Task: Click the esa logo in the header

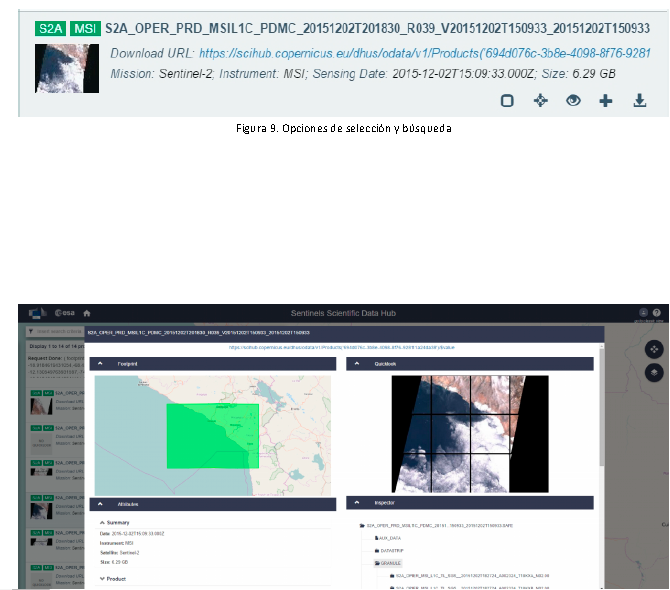Action: pos(65,313)
